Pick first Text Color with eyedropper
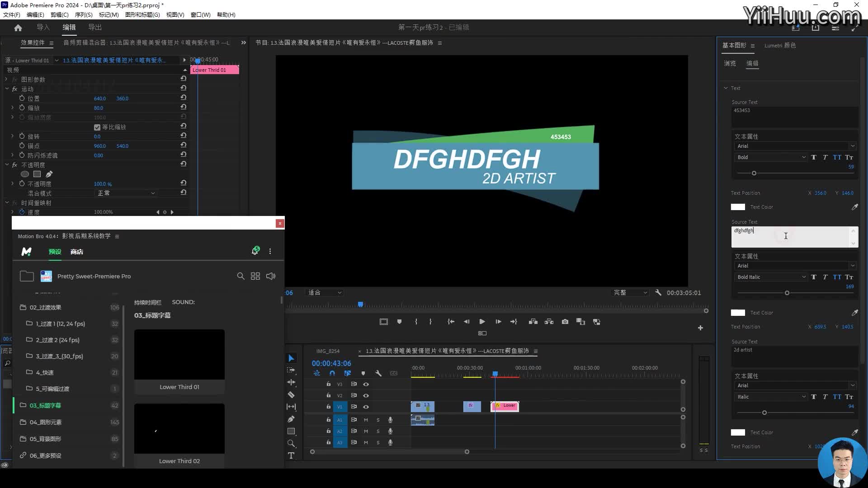868x488 pixels. pyautogui.click(x=854, y=207)
